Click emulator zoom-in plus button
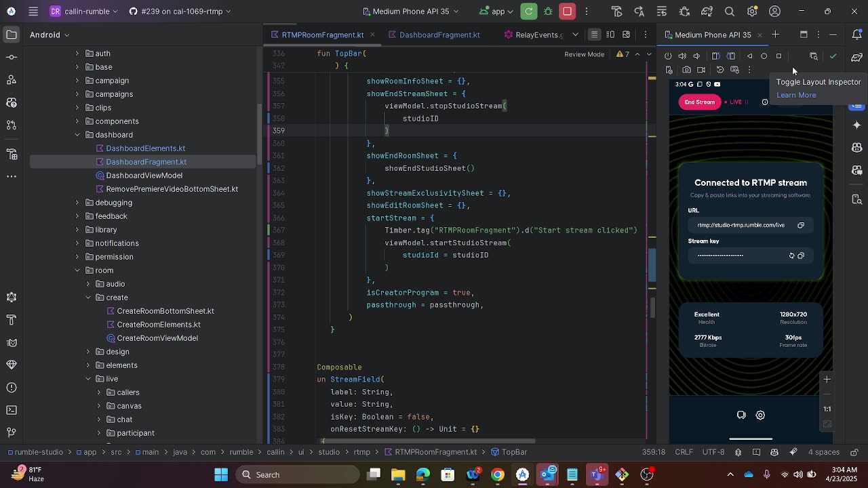868x488 pixels. [x=827, y=380]
